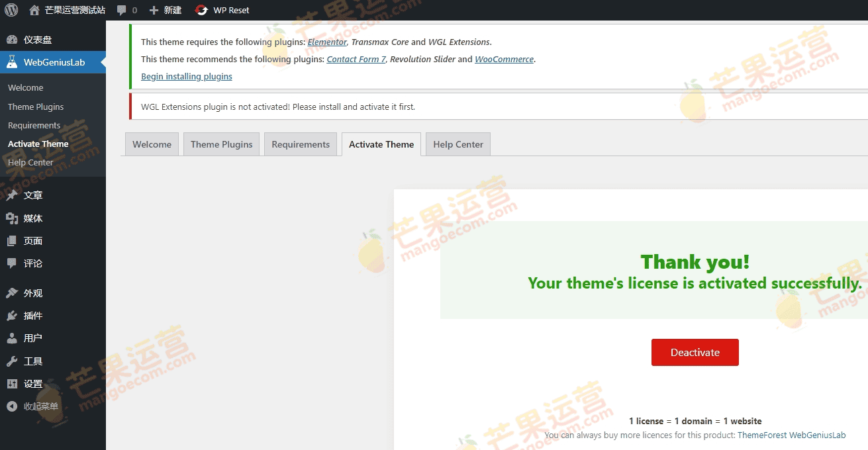Click the home icon for 芒果运营测试站

click(34, 10)
